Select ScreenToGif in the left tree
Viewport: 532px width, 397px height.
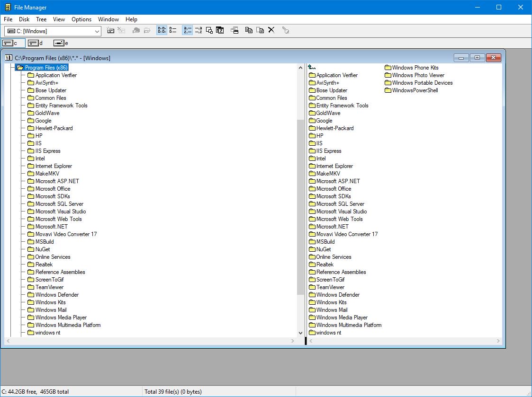tap(45, 280)
